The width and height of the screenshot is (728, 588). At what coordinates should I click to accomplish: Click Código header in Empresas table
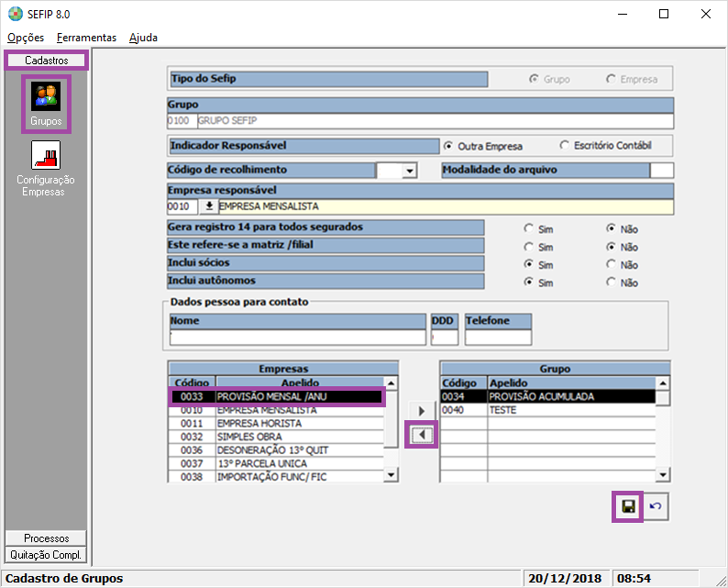(x=192, y=383)
